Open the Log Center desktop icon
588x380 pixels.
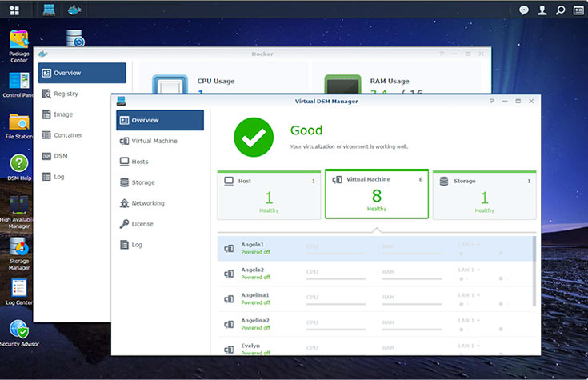(18, 288)
